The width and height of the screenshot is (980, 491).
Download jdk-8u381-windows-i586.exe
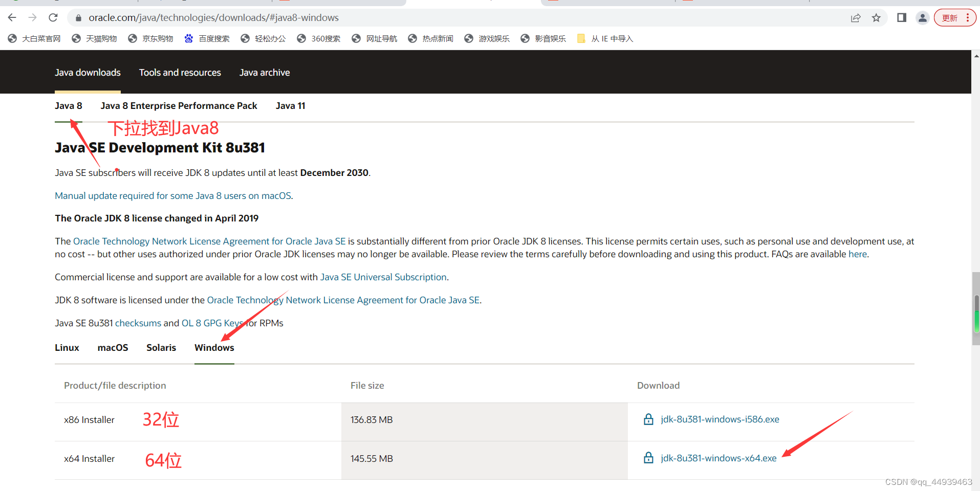tap(720, 419)
